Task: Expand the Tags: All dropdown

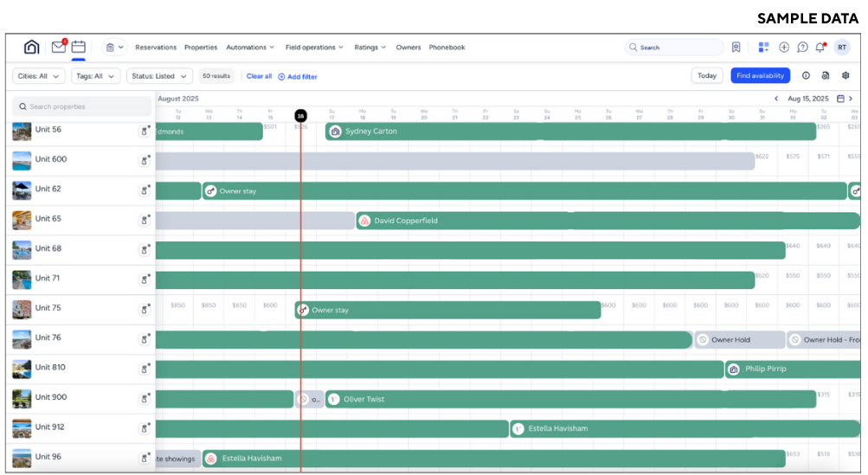Action: [x=95, y=76]
